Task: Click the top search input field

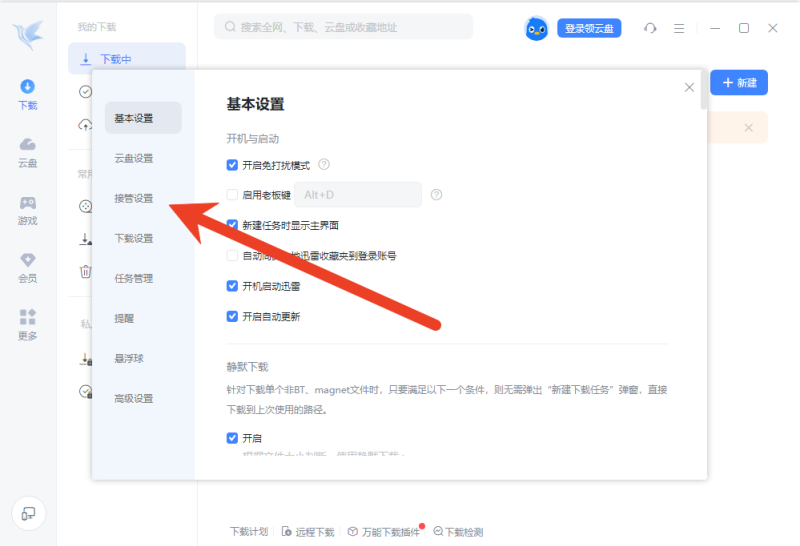Action: [343, 27]
